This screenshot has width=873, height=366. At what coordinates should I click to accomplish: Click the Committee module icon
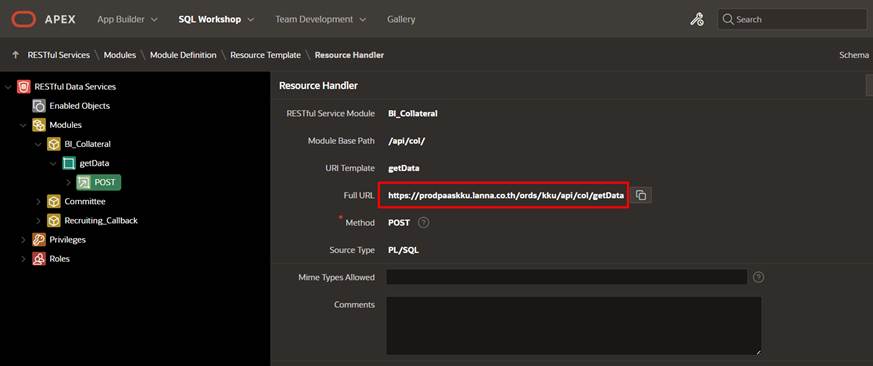[53, 202]
